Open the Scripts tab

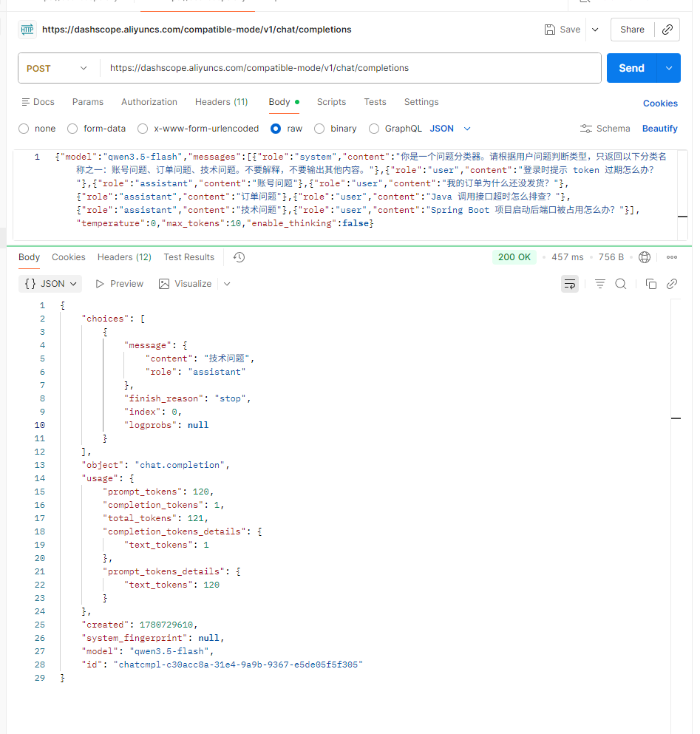coord(331,102)
